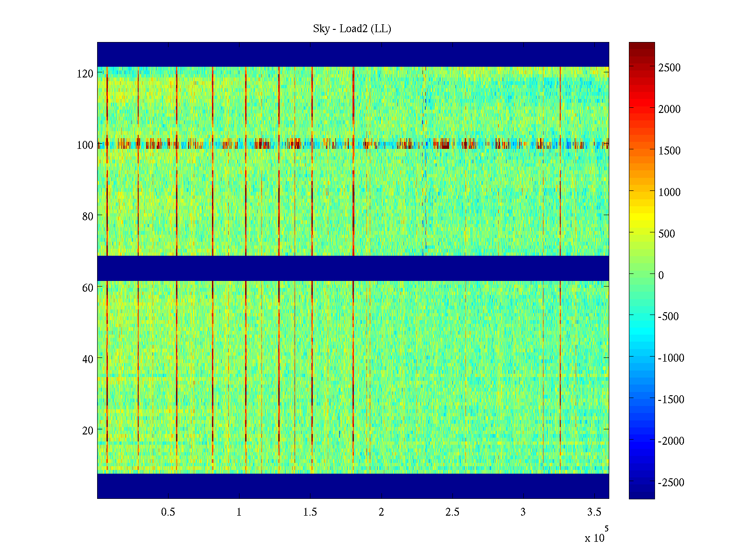This screenshot has width=747, height=560.
Task: Click the x-axis tick label 3.5
Action: click(594, 512)
